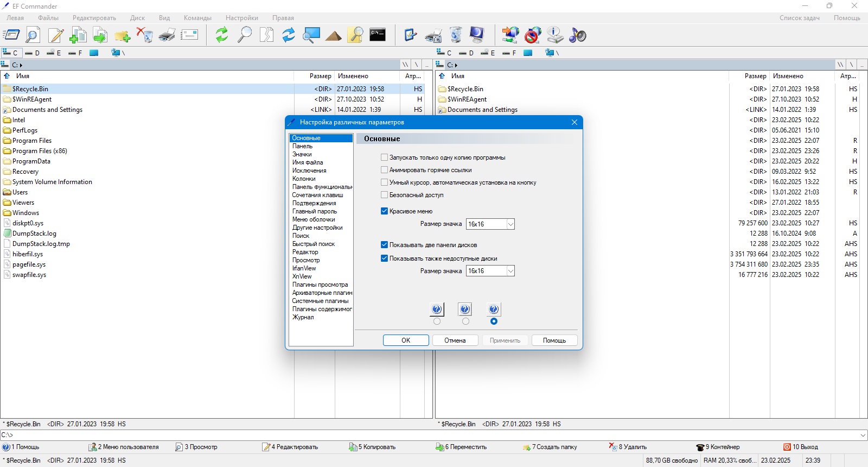This screenshot has height=467, width=868.
Task: Click the Search magnifying glass toolbar icon
Action: [x=245, y=35]
